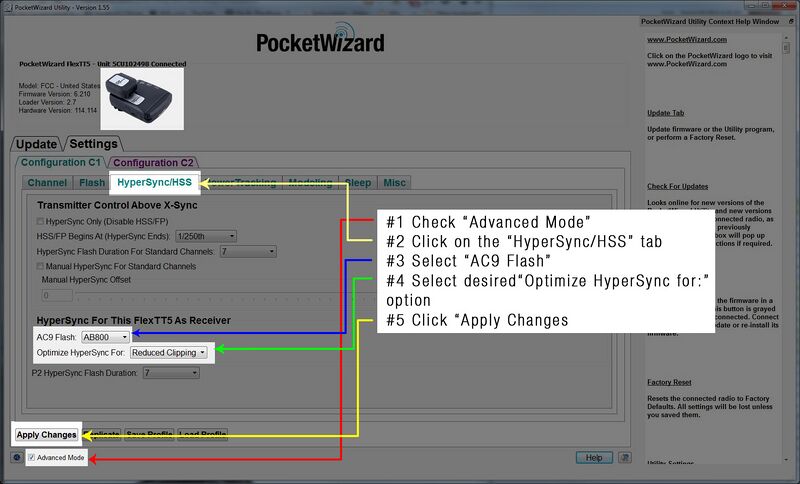Click the small icon right of Help button
Image resolution: width=800 pixels, height=484 pixels.
(625, 457)
